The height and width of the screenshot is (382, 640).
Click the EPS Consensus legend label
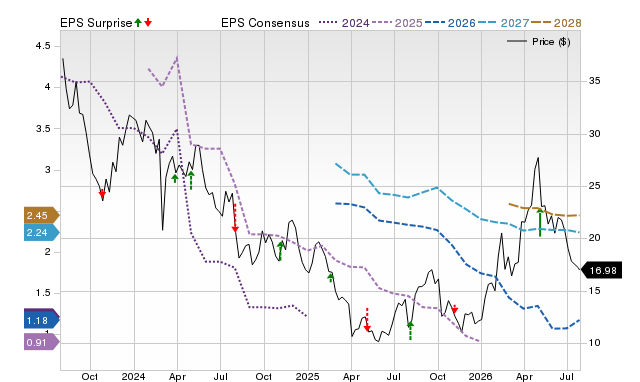pyautogui.click(x=265, y=23)
